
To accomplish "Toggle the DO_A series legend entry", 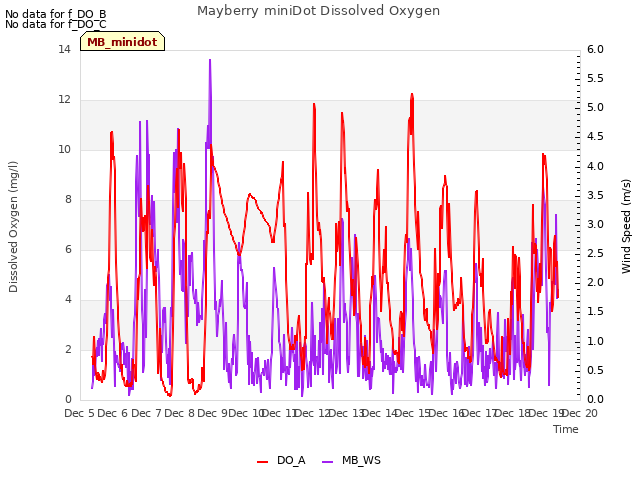I will [x=281, y=460].
